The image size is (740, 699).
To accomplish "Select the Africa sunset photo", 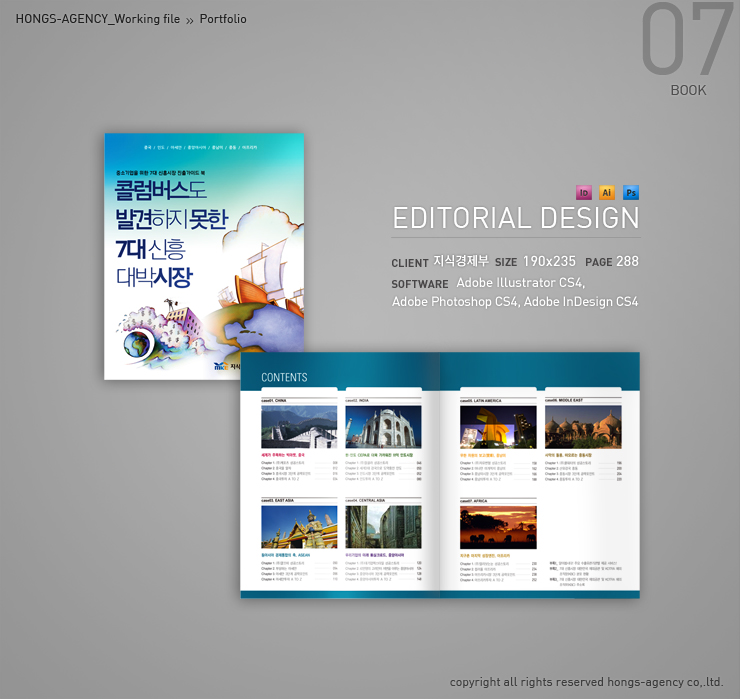I will point(498,527).
